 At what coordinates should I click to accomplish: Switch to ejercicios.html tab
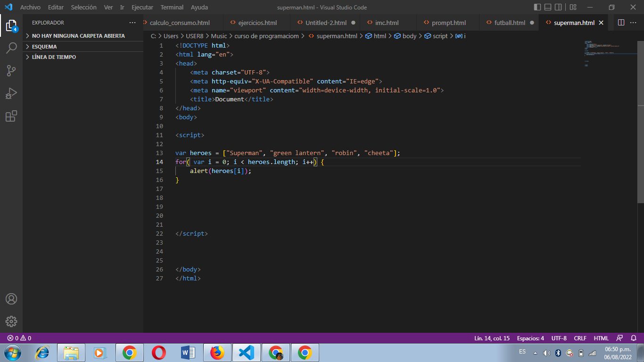click(x=257, y=23)
